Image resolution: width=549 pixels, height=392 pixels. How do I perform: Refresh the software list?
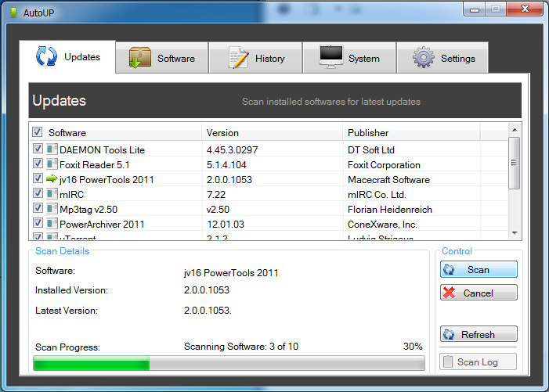479,334
